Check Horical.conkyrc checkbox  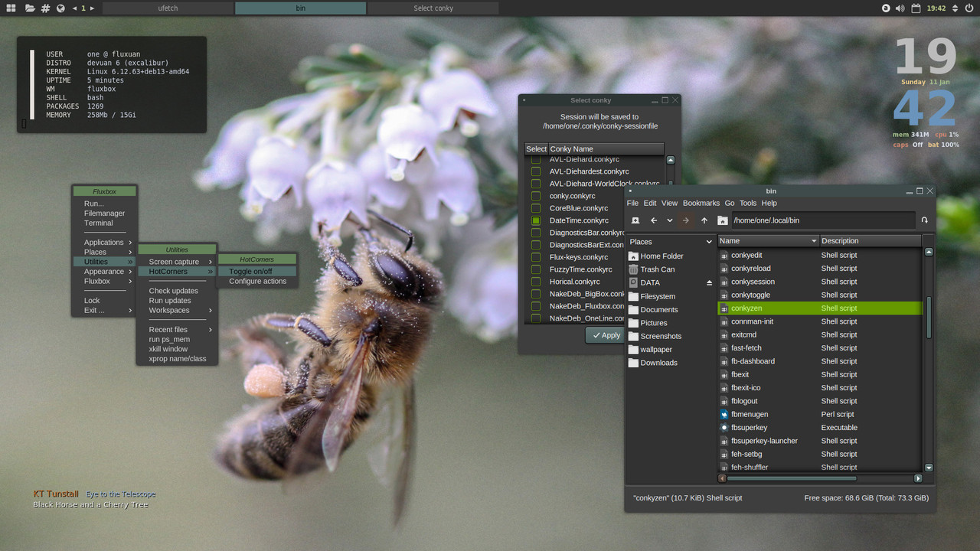coord(536,282)
